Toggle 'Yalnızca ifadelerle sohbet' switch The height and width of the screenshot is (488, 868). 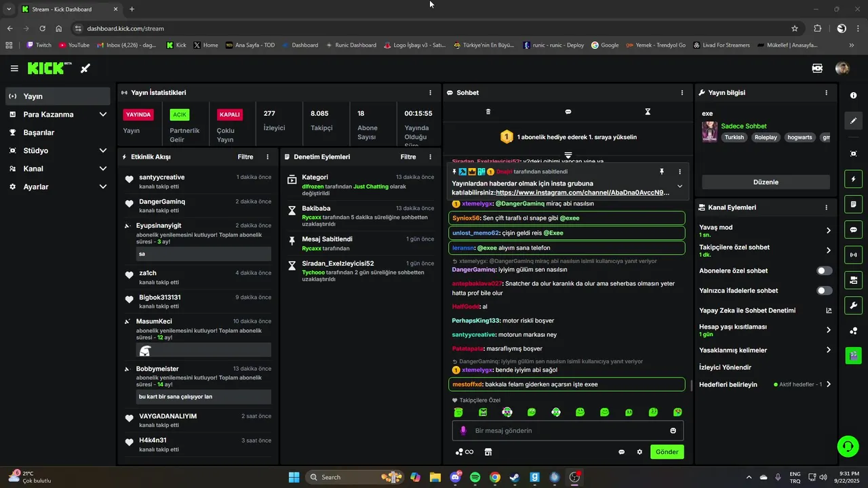[x=825, y=290]
